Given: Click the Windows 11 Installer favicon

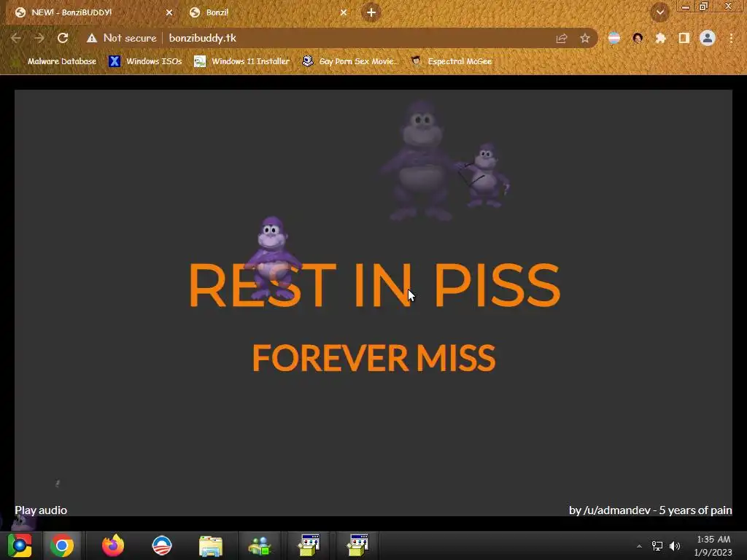Looking at the screenshot, I should point(200,61).
